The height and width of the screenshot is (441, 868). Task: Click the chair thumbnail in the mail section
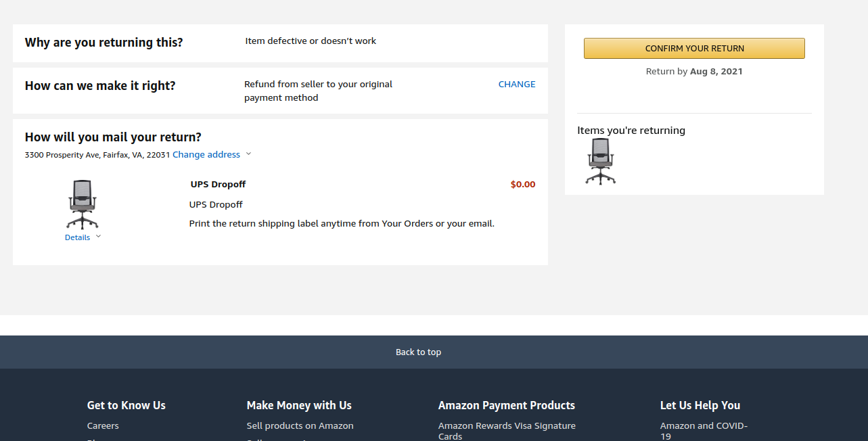click(x=83, y=204)
